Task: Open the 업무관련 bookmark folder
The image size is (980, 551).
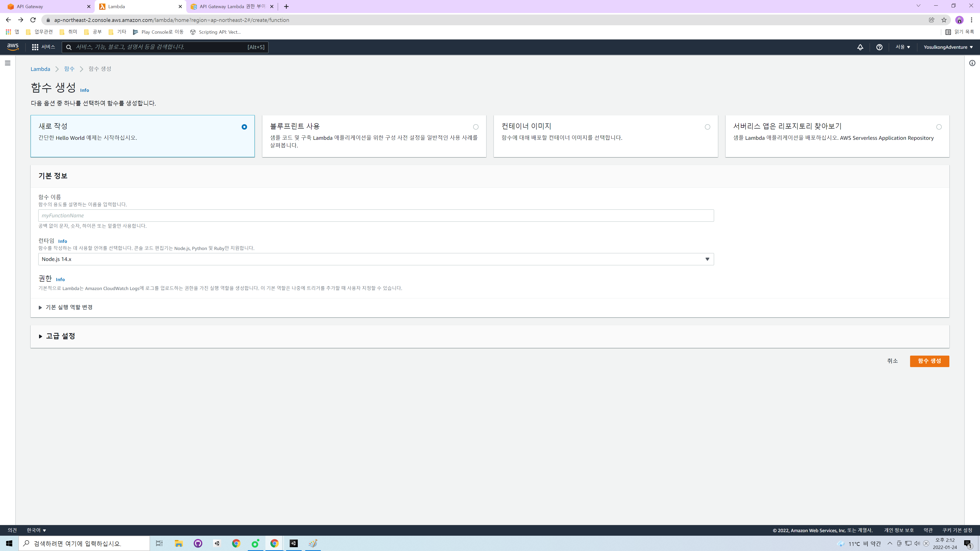Action: 39,32
